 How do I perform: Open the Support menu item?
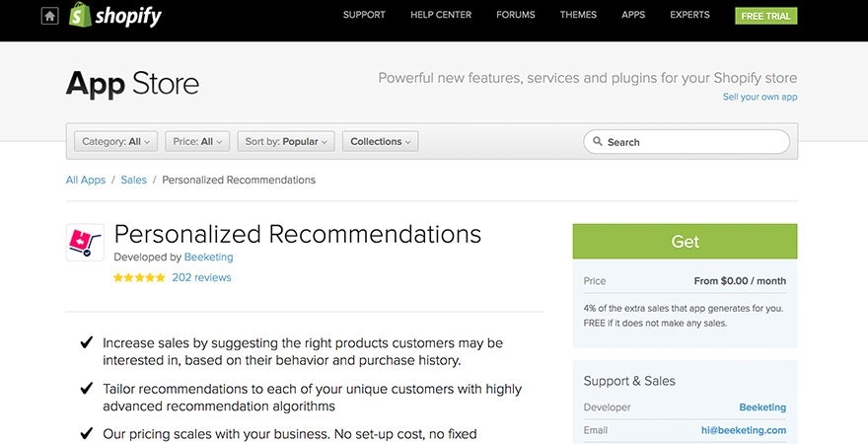pos(364,15)
